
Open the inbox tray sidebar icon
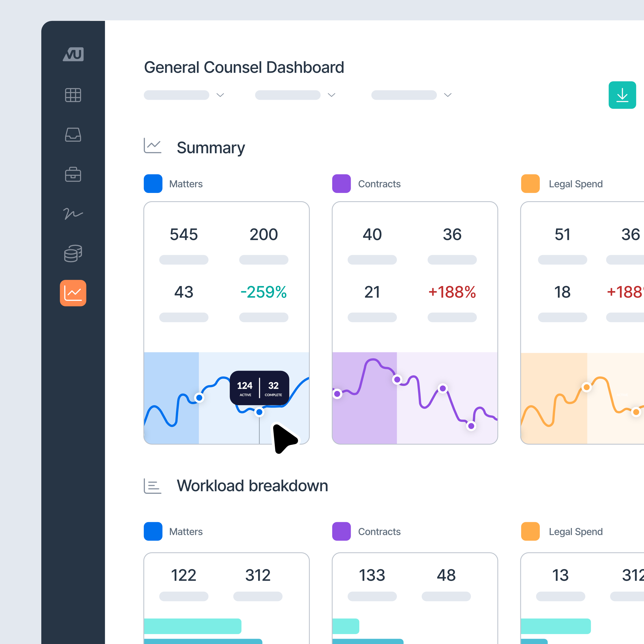tap(73, 135)
